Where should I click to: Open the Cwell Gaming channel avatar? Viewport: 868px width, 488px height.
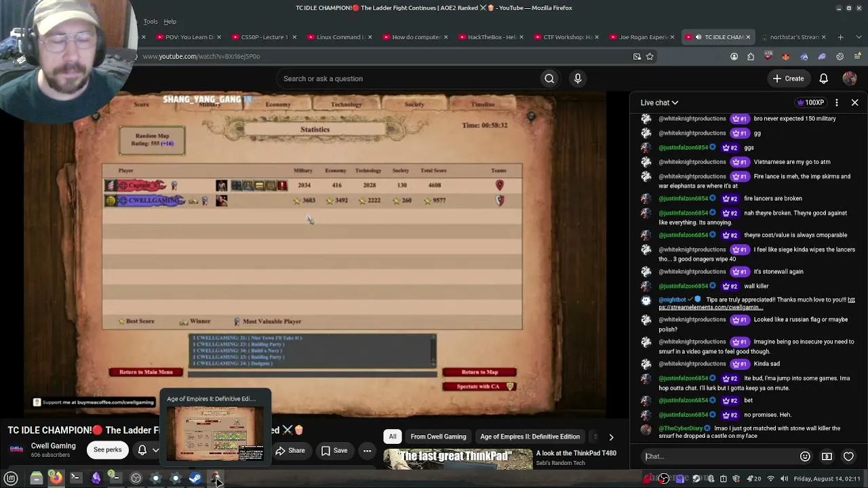pos(16,450)
